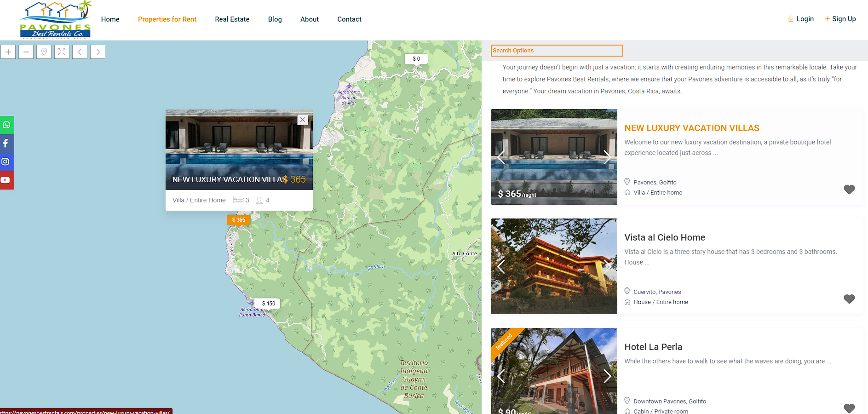Click the map my-location pin icon
The image size is (868, 414).
click(x=44, y=52)
